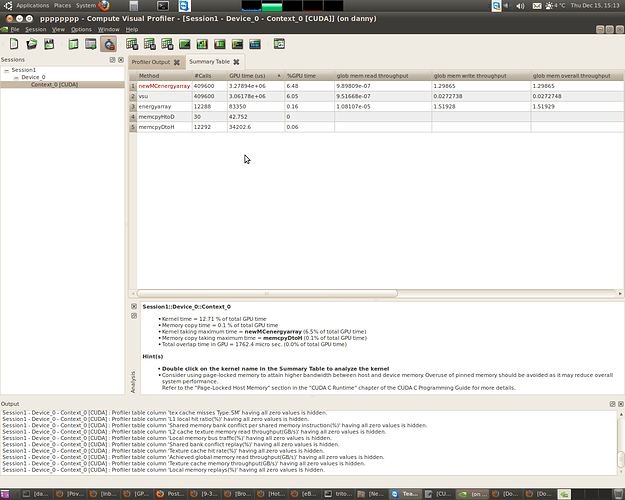Click the New session document icon
The image size is (625, 500).
pos(14,44)
